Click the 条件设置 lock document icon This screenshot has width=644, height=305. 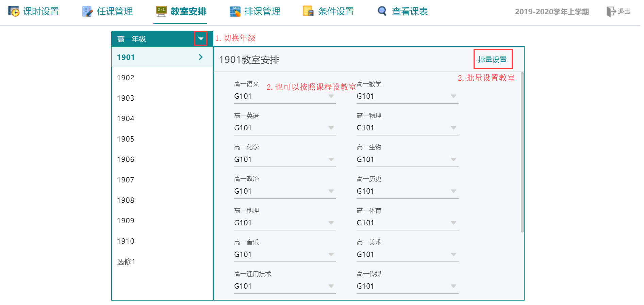(x=309, y=11)
